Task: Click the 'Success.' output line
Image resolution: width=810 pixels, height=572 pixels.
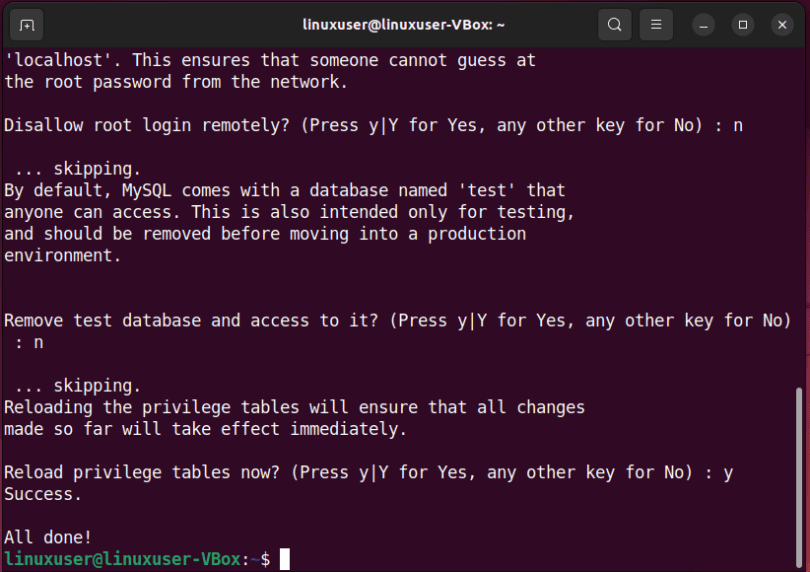Action: (43, 494)
